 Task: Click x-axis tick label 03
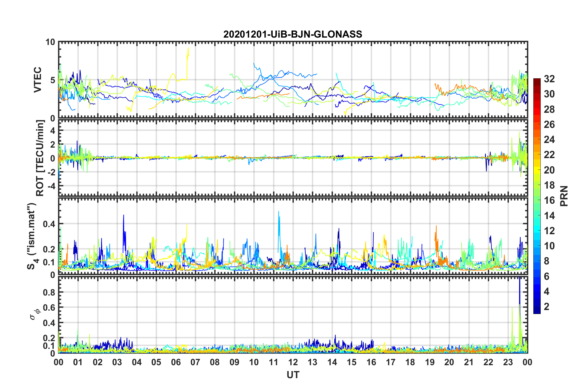coord(117,362)
